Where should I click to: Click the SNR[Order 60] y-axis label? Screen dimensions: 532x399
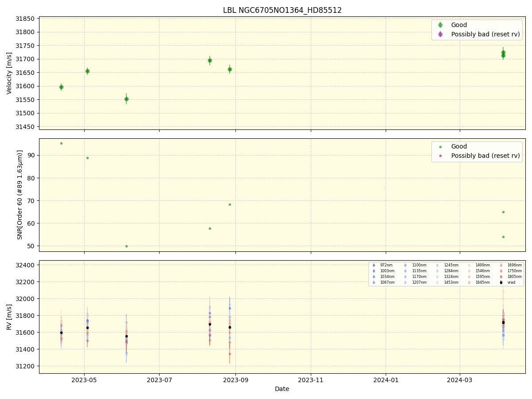tap(20, 195)
